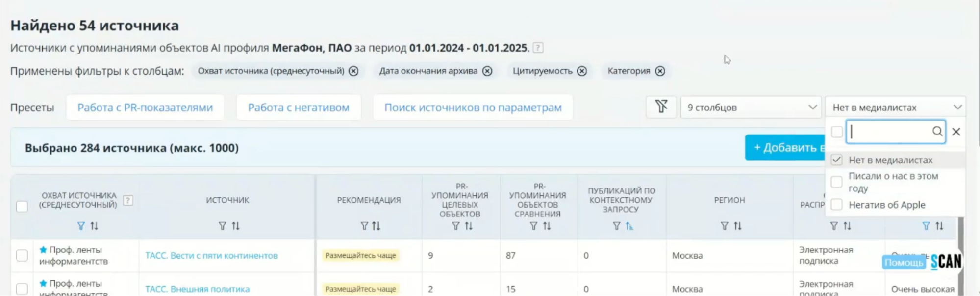The width and height of the screenshot is (980, 296).
Task: Close the medialist dropdown search with X
Action: click(x=956, y=132)
